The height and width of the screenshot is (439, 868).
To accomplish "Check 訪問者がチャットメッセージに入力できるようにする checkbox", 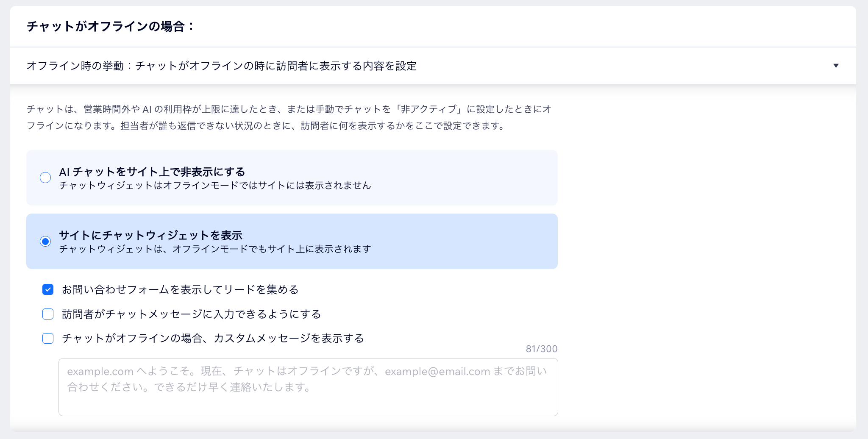I will point(48,314).
